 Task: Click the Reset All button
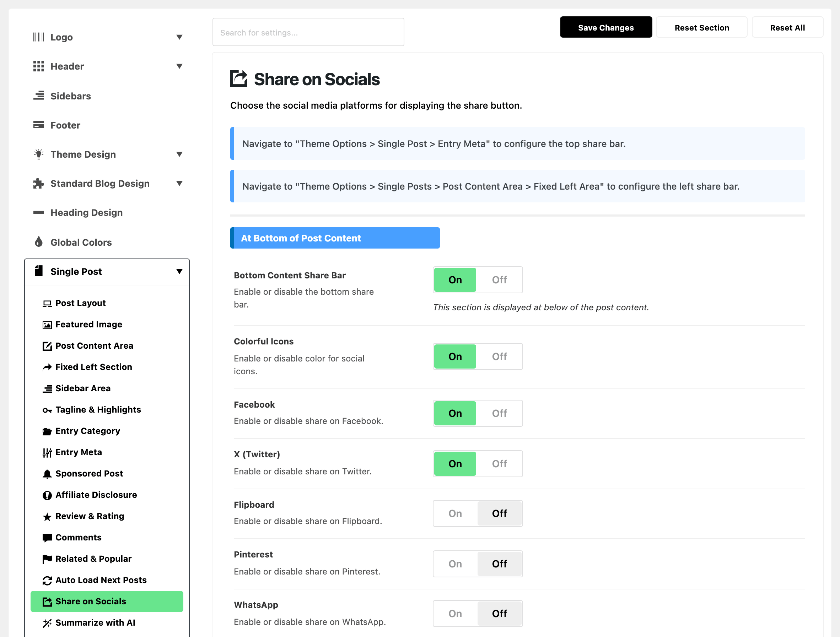pyautogui.click(x=787, y=27)
